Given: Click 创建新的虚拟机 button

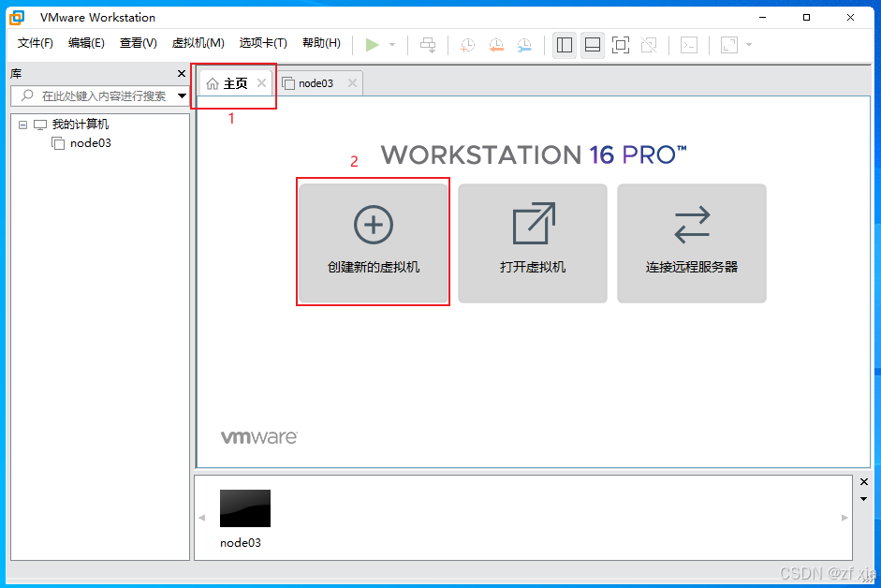Looking at the screenshot, I should [x=373, y=243].
